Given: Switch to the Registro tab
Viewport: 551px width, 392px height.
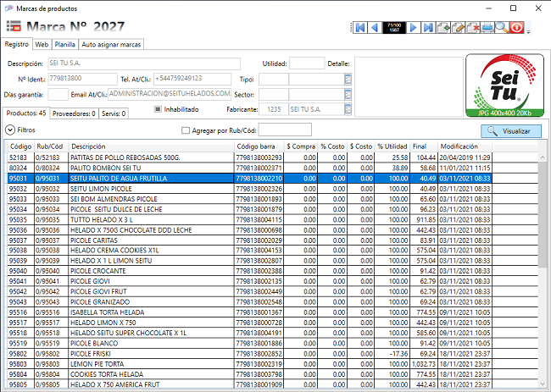Looking at the screenshot, I should click(x=16, y=44).
